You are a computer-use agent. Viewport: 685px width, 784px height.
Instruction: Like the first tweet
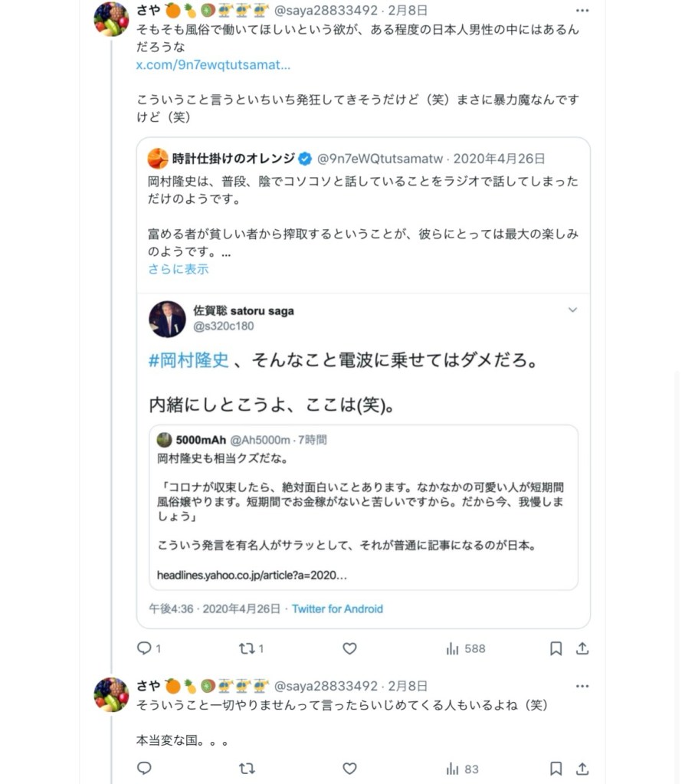coord(349,648)
